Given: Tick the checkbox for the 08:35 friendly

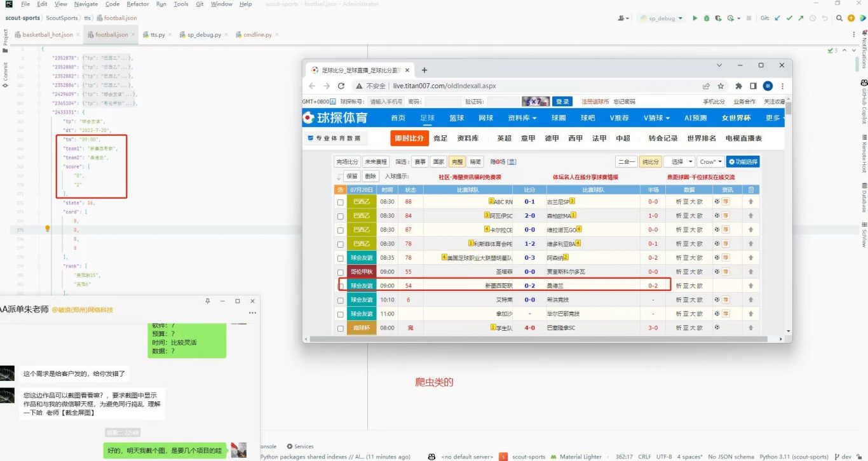Looking at the screenshot, I should 341,258.
